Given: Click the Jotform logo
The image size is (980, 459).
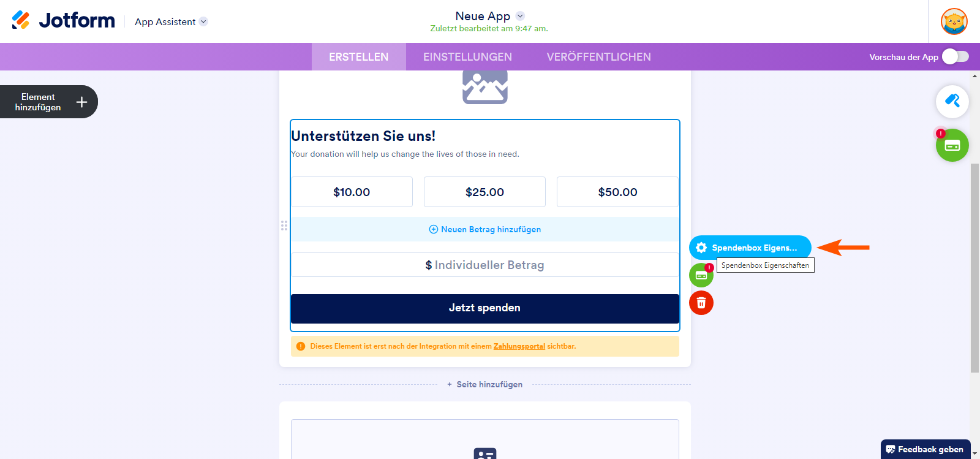Looking at the screenshot, I should [63, 21].
